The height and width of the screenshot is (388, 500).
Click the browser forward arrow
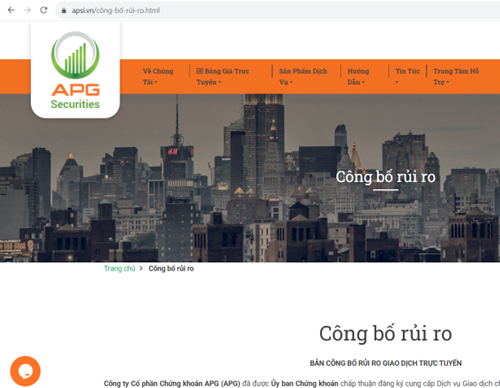27,10
